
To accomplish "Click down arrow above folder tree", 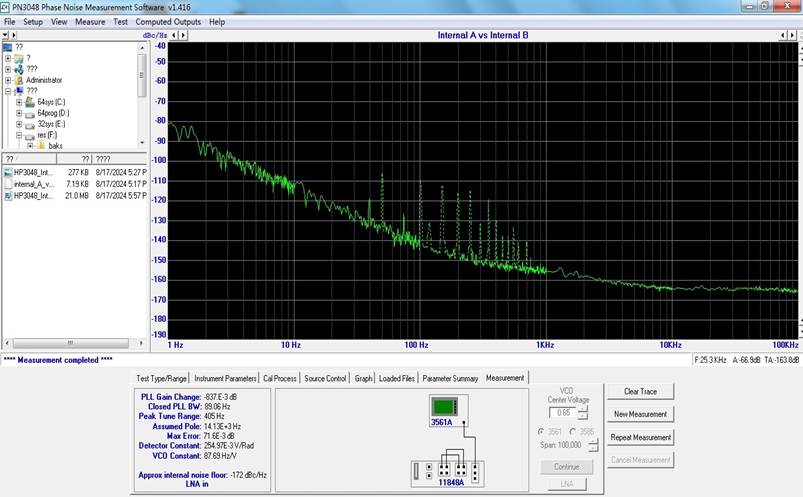I will (5, 35).
